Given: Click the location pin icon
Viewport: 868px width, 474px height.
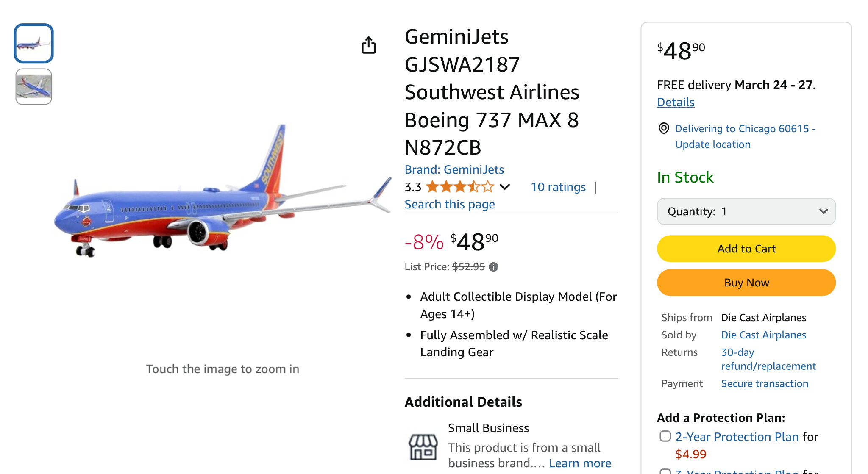Looking at the screenshot, I should [x=664, y=128].
